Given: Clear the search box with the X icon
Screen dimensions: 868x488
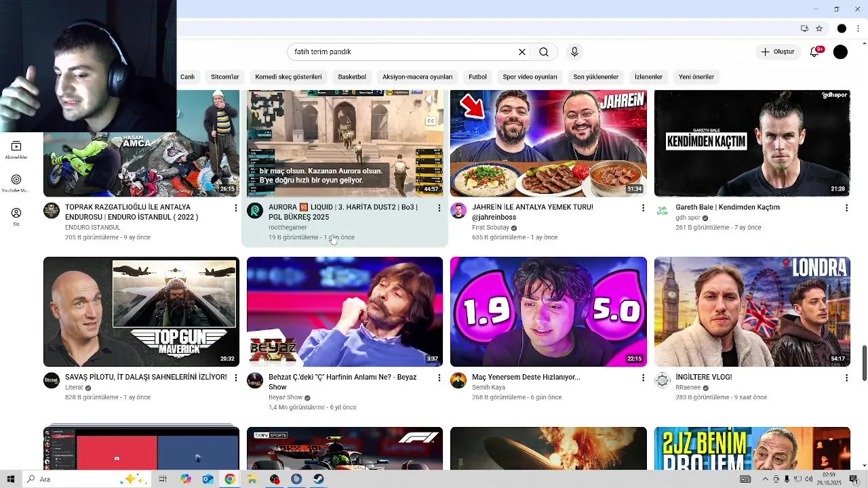Looking at the screenshot, I should pos(522,52).
